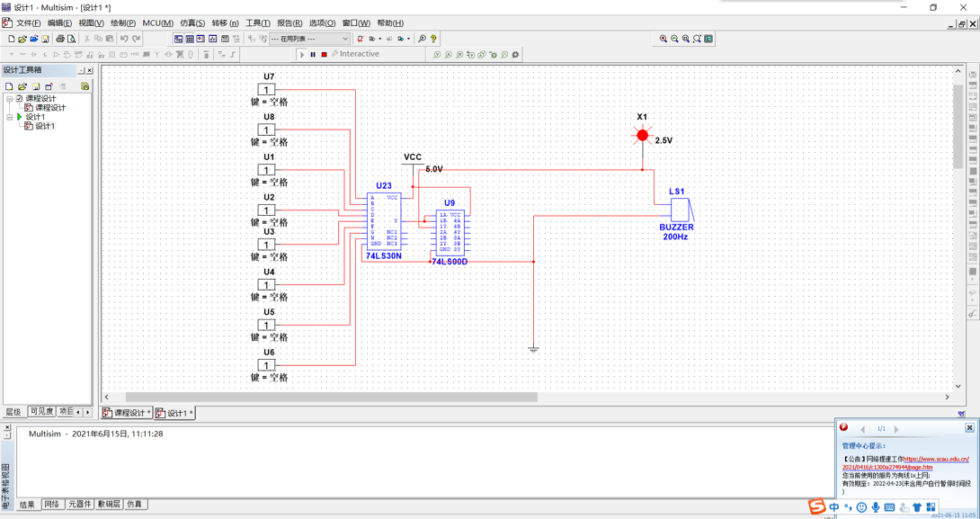Collapse the 课程设计 root tree node
The image size is (980, 519).
click(9, 99)
